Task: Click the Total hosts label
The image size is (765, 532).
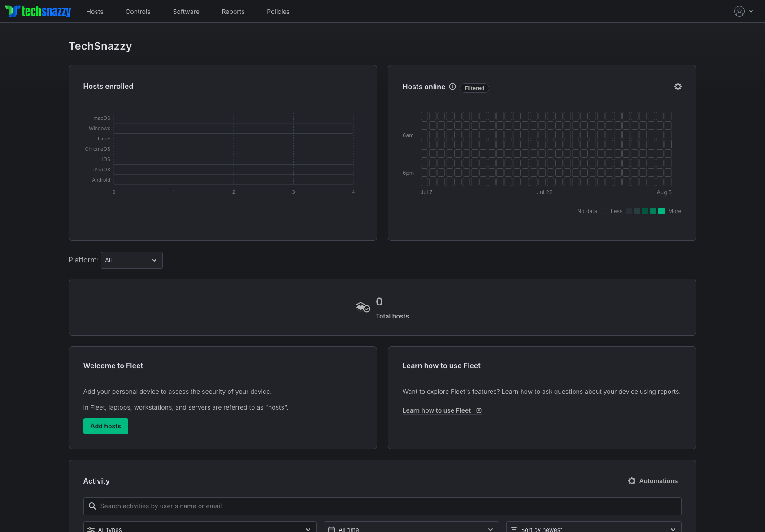Action: pos(392,316)
